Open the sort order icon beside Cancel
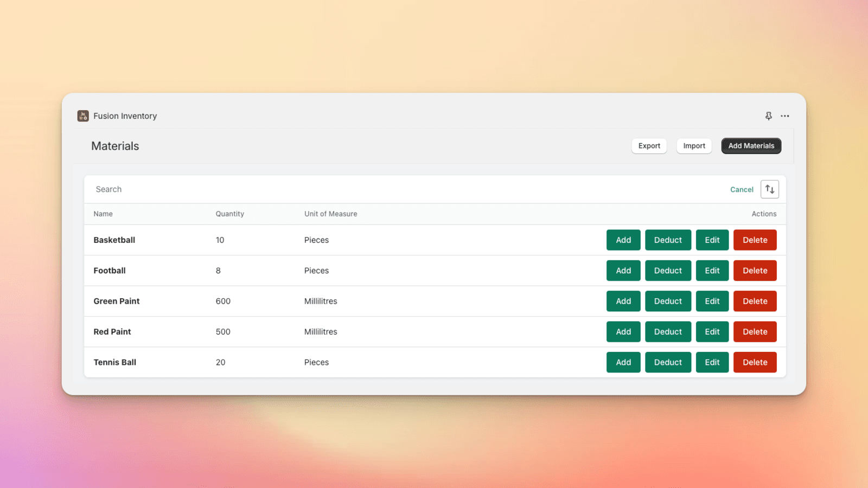The height and width of the screenshot is (488, 868). click(769, 189)
